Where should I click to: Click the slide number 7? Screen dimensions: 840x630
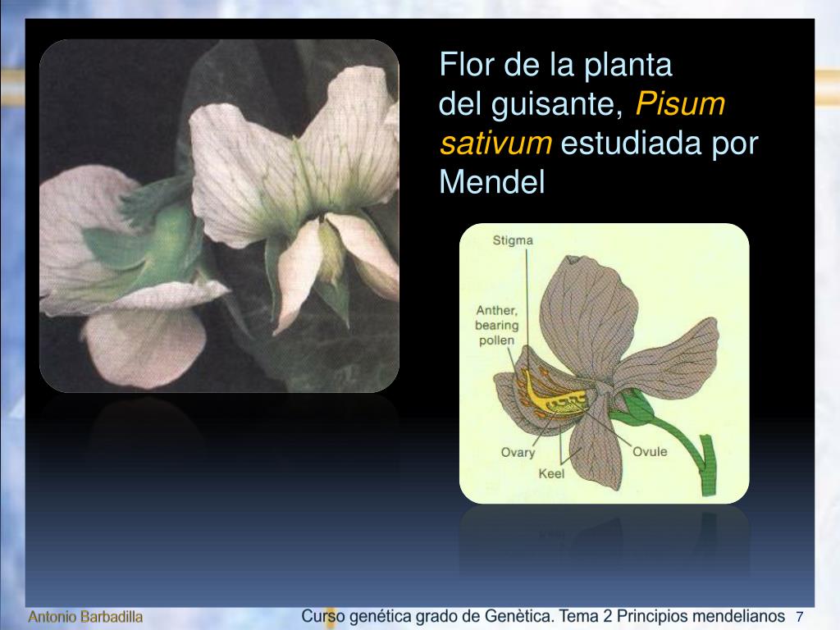point(799,617)
